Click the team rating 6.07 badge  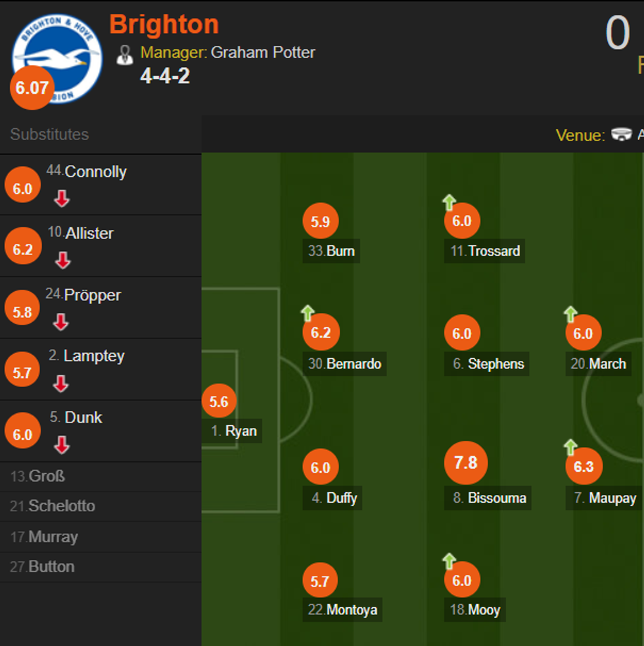point(32,87)
